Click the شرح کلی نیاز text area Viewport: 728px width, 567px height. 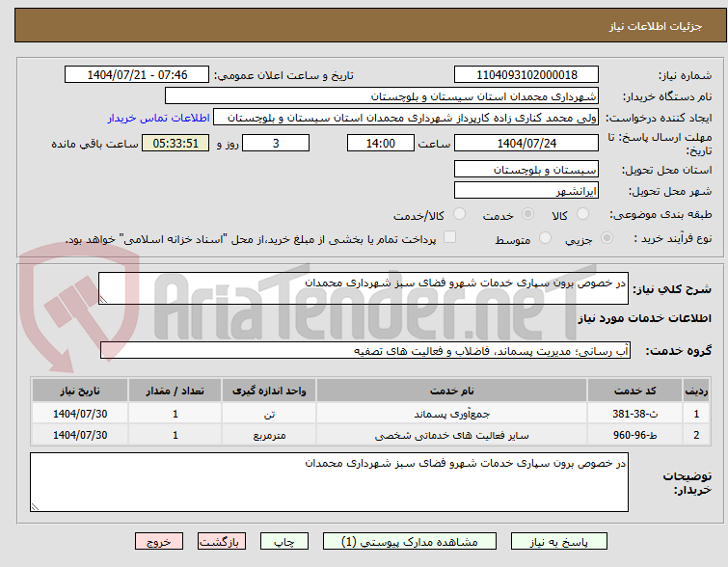[364, 288]
